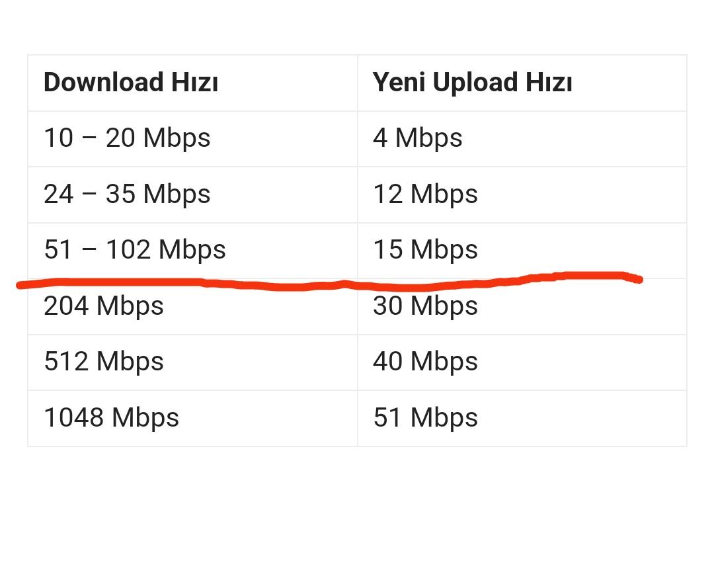Click the right end of the red line
714x588 pixels.
click(639, 280)
